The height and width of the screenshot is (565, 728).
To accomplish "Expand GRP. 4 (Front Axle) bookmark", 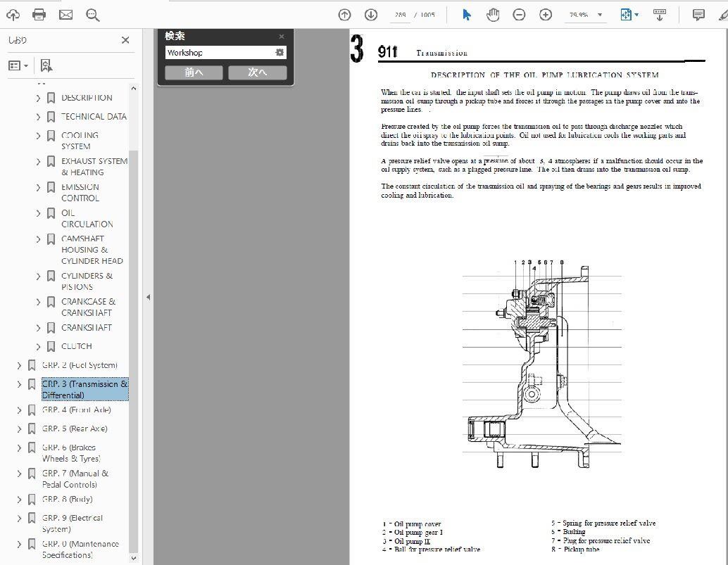I will [x=19, y=410].
